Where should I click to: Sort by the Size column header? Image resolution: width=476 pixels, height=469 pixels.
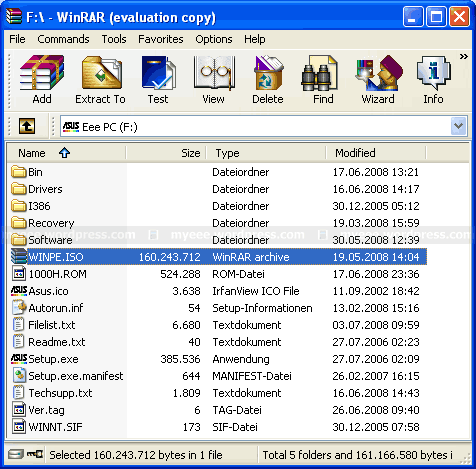[166, 153]
